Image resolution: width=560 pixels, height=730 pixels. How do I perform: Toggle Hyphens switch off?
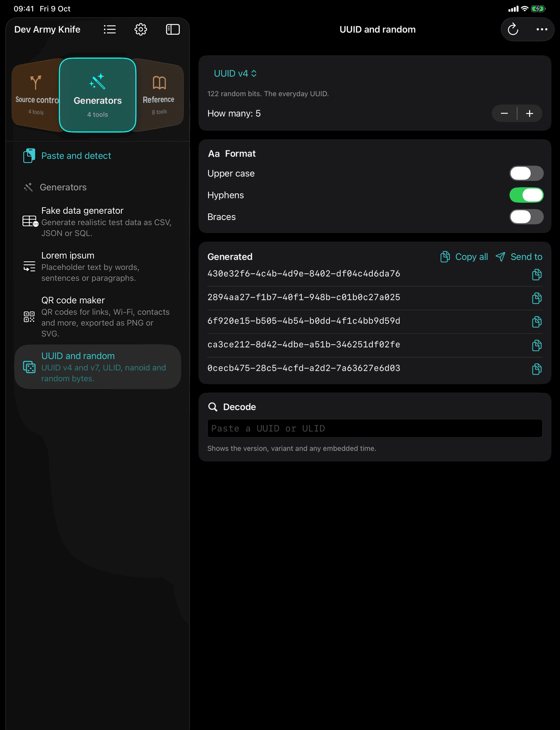(x=526, y=195)
